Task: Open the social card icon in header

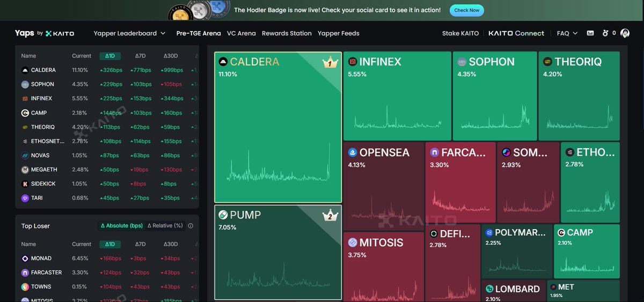Action: pyautogui.click(x=590, y=33)
